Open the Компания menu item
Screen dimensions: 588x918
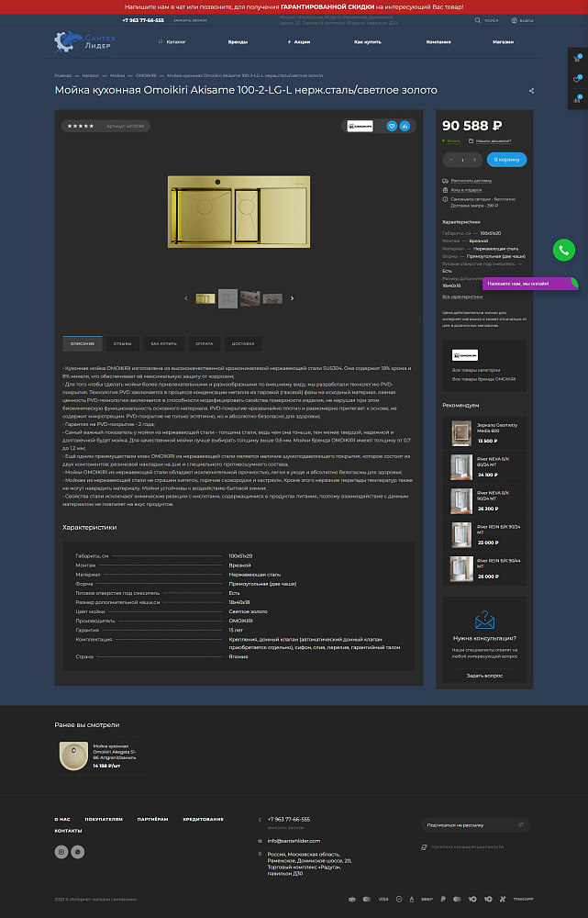pos(438,41)
